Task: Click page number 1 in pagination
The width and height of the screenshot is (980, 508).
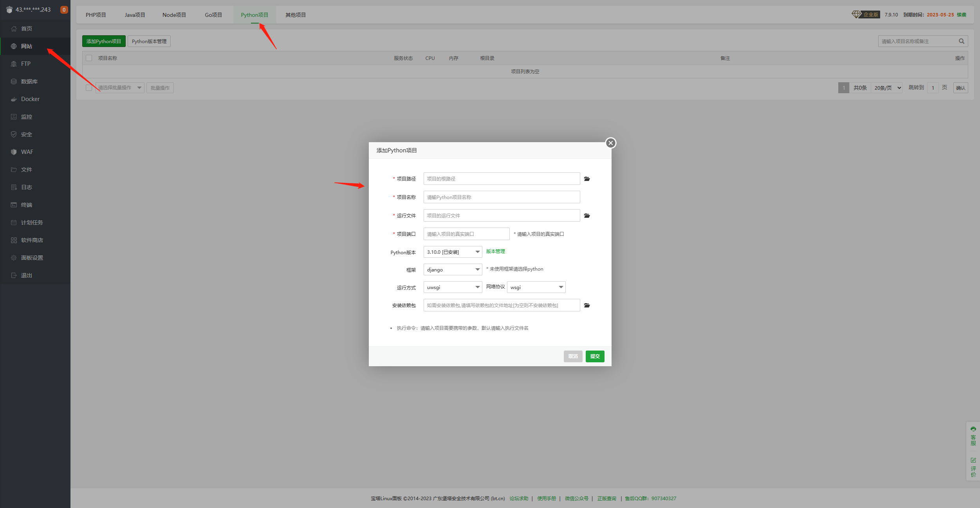Action: pos(844,88)
